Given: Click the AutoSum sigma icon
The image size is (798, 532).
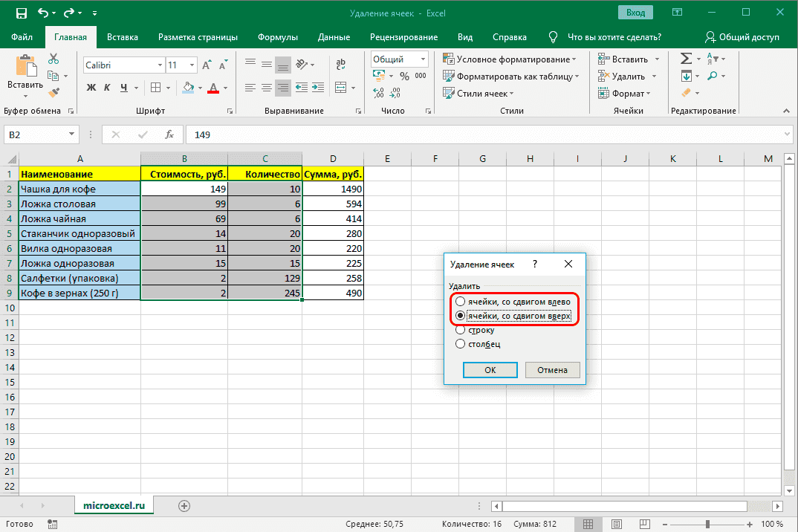Looking at the screenshot, I should [686, 59].
